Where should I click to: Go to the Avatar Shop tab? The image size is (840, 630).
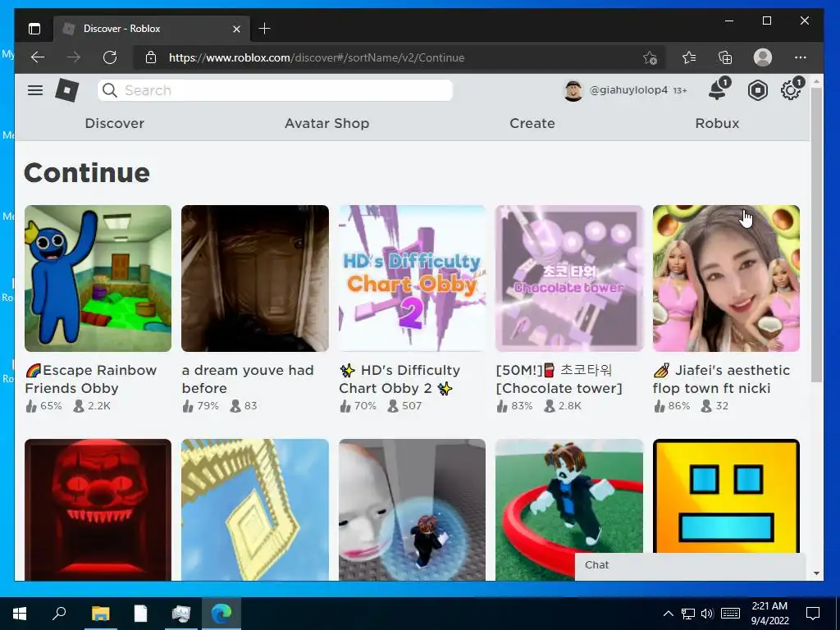(x=326, y=123)
